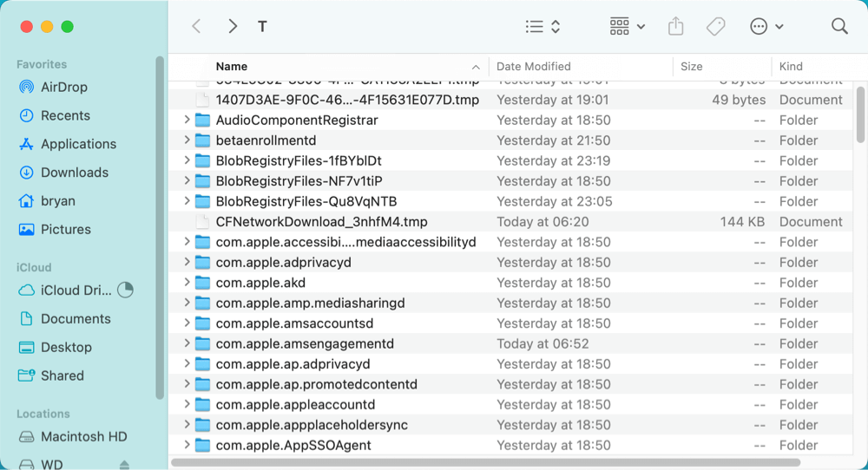Open the bryan home folder
868x470 pixels.
click(47, 200)
